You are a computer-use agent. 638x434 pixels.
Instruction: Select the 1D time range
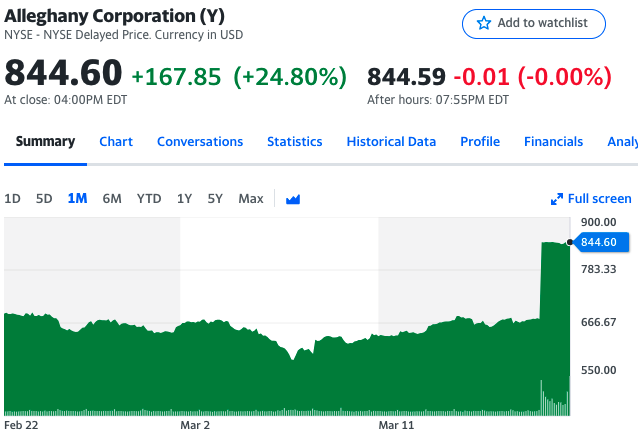(x=12, y=199)
